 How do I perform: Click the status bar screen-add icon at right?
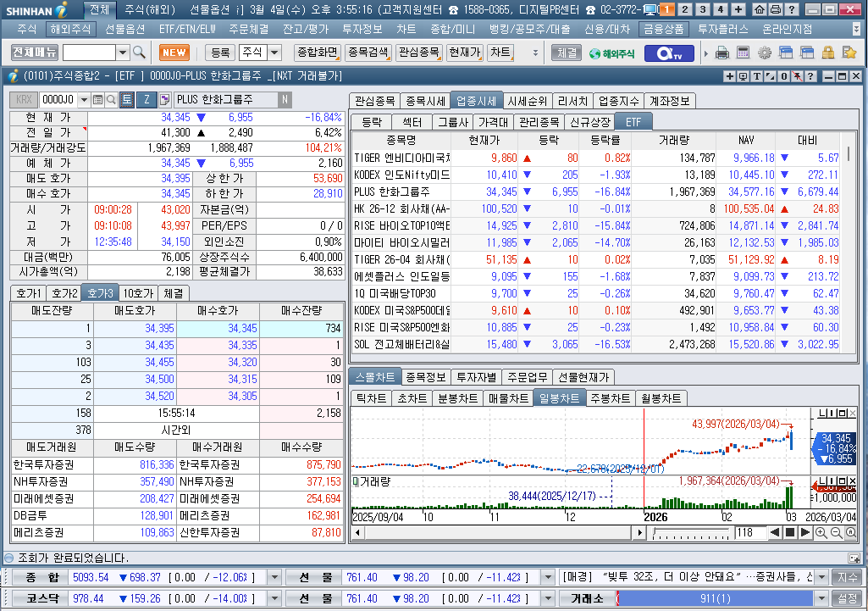[x=854, y=558]
